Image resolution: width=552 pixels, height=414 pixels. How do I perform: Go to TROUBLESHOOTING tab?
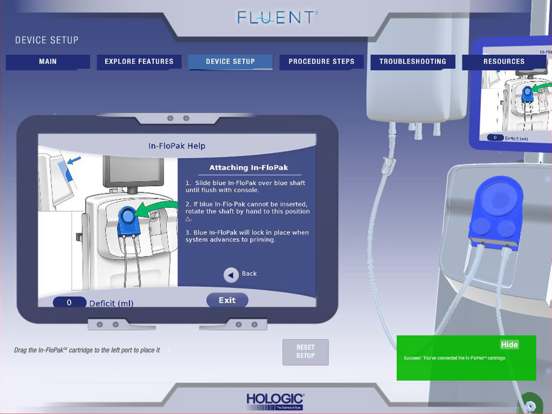[x=413, y=62]
